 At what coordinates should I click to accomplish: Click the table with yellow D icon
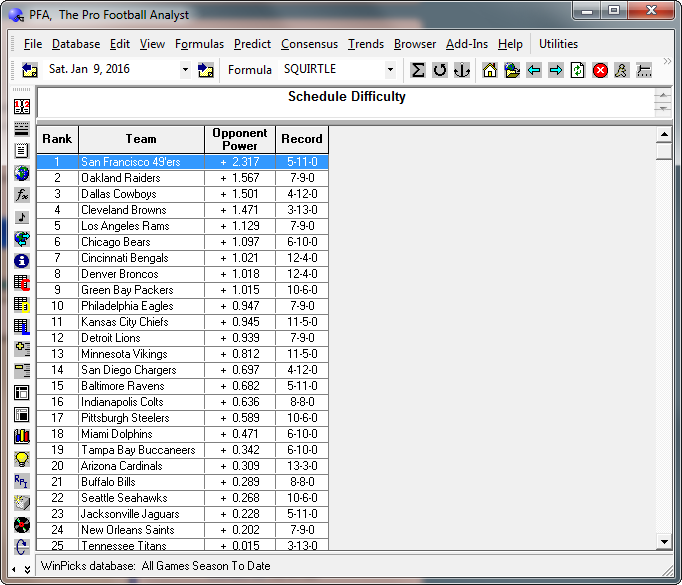point(22,304)
